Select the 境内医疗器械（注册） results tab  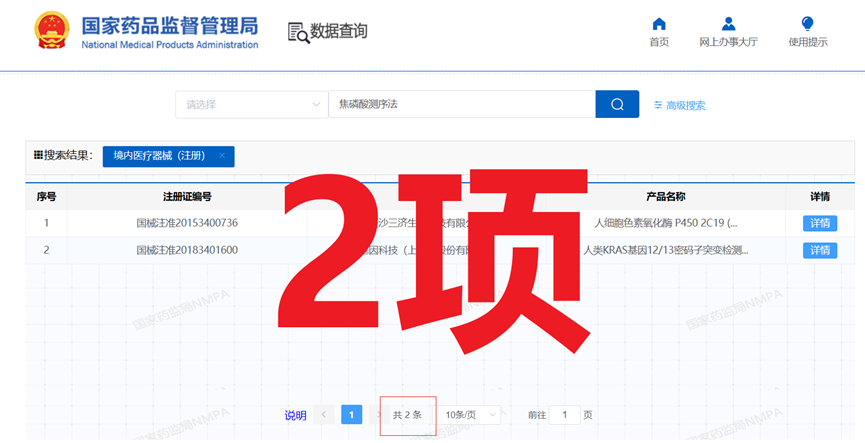160,156
